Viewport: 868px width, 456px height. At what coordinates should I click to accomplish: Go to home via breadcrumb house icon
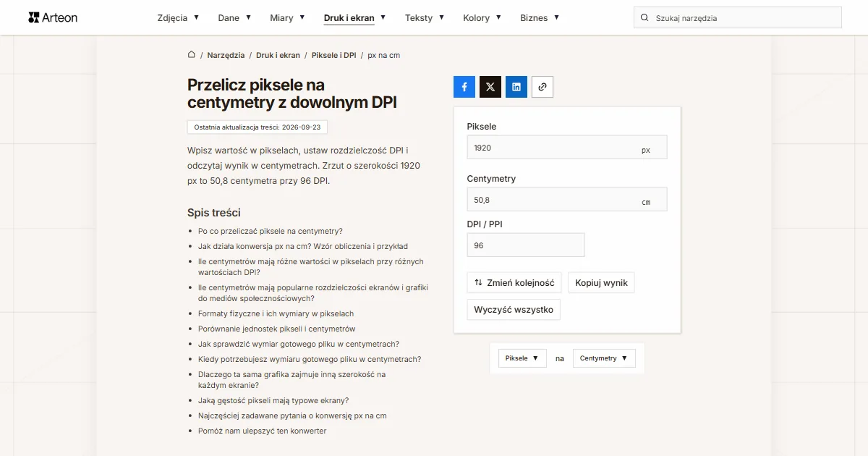pyautogui.click(x=192, y=55)
